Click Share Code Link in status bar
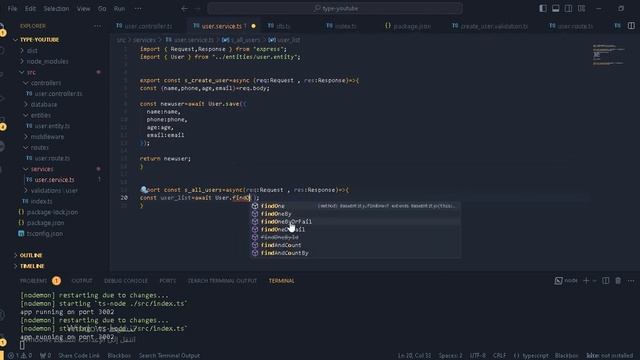The image size is (640, 360). pyautogui.click(x=79, y=356)
